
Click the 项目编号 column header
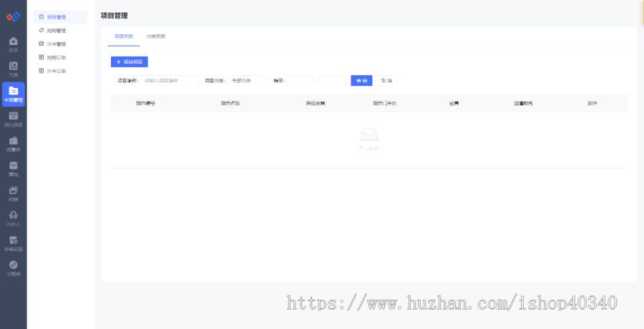point(145,104)
